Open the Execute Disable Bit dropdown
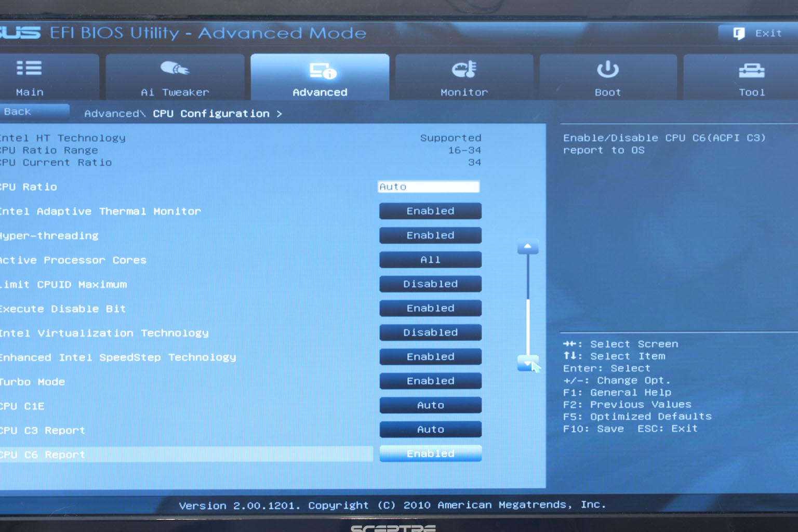Viewport: 798px width, 532px height. (430, 308)
